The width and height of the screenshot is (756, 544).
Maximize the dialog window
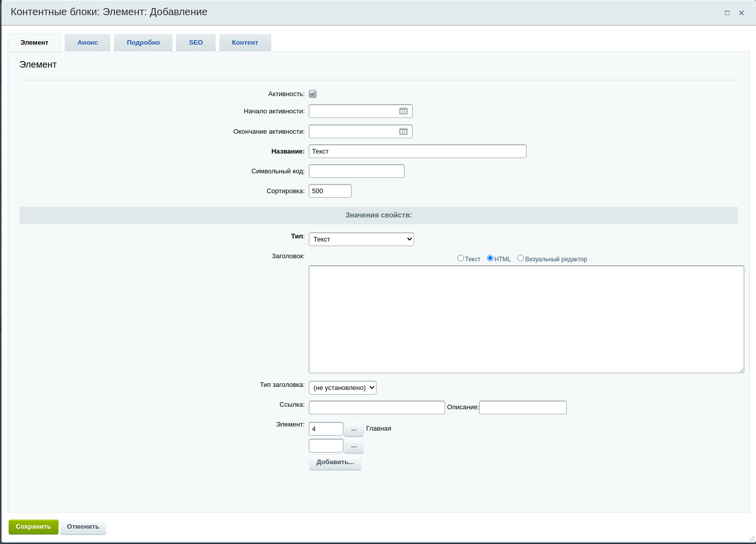tap(727, 13)
